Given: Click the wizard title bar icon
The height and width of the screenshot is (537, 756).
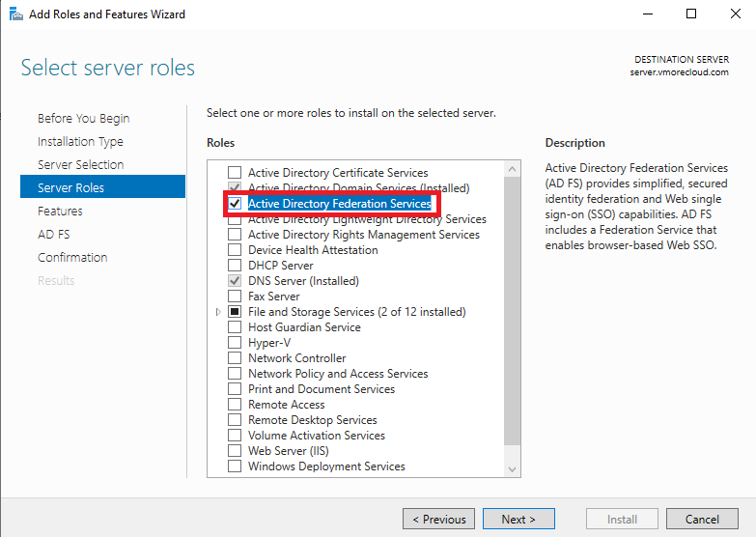Looking at the screenshot, I should pos(15,14).
